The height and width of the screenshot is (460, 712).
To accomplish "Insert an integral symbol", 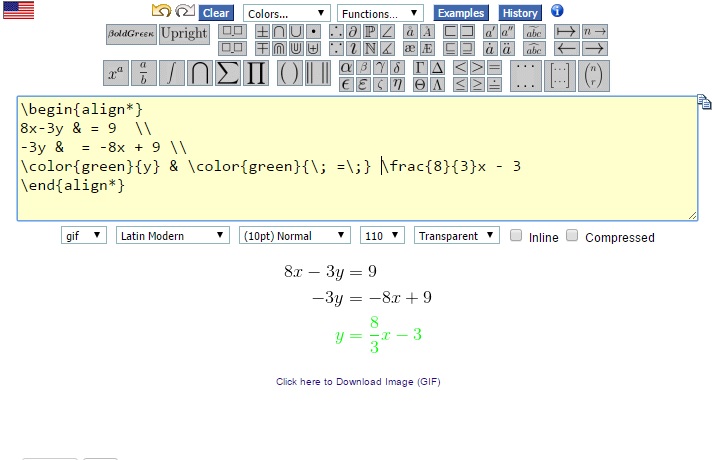I will 171,73.
